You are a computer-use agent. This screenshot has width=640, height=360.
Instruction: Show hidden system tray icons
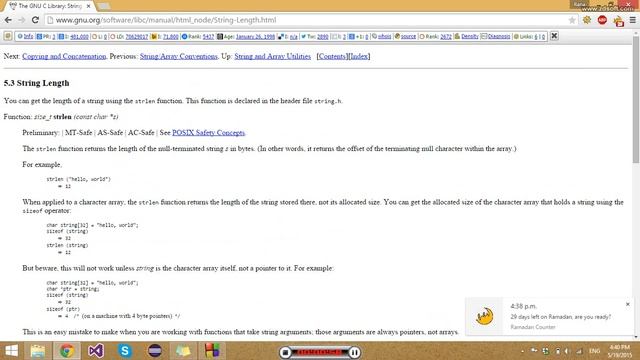point(522,351)
